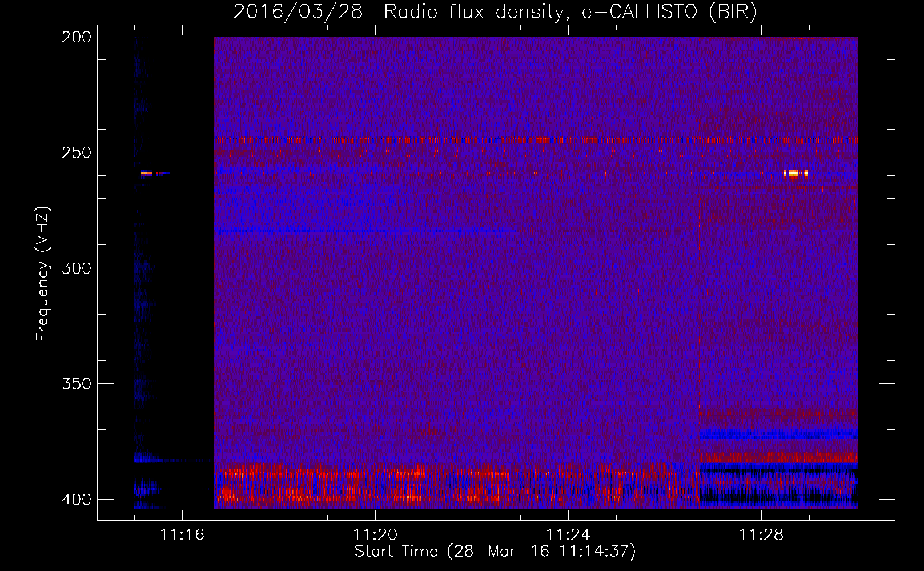Click the 11:24 time tick label
This screenshot has width=924, height=571.
(568, 534)
